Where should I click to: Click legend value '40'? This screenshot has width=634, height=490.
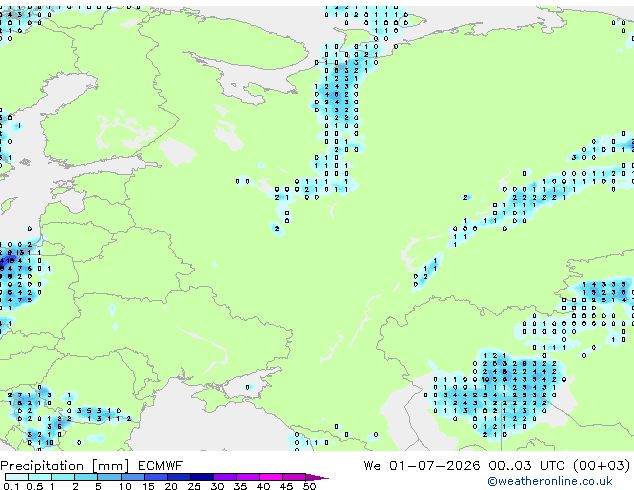click(263, 486)
